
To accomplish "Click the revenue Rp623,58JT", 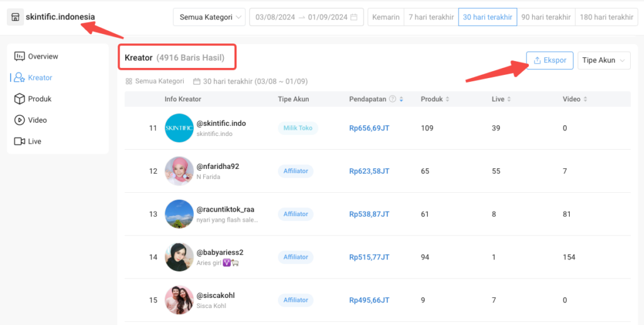I will 369,171.
